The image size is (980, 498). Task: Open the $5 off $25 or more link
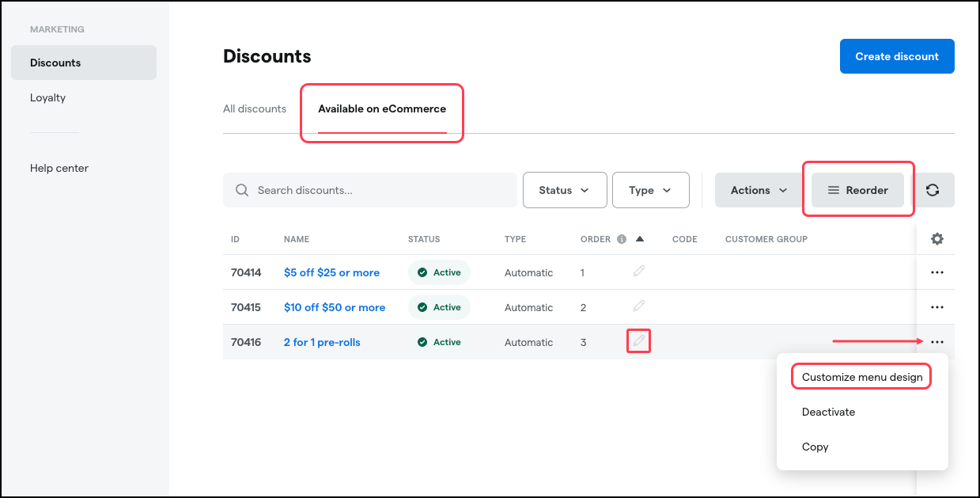(331, 272)
